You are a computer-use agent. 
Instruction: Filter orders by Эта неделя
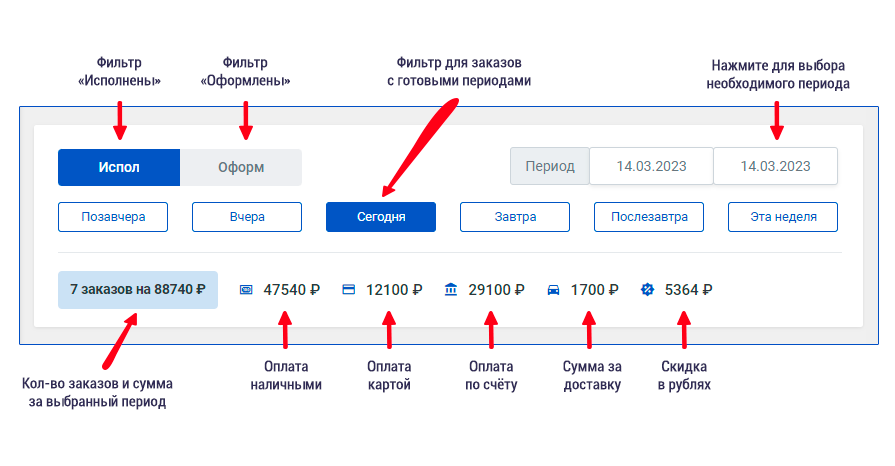coord(783,217)
